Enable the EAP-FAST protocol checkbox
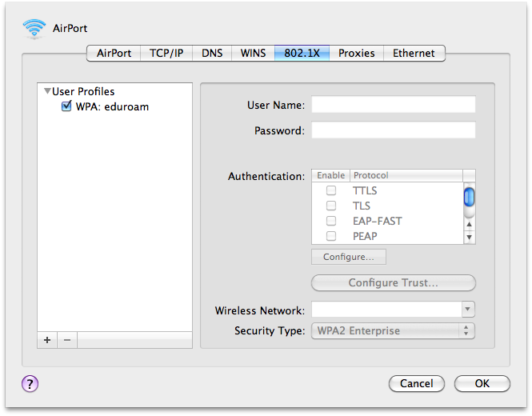 pyautogui.click(x=331, y=221)
